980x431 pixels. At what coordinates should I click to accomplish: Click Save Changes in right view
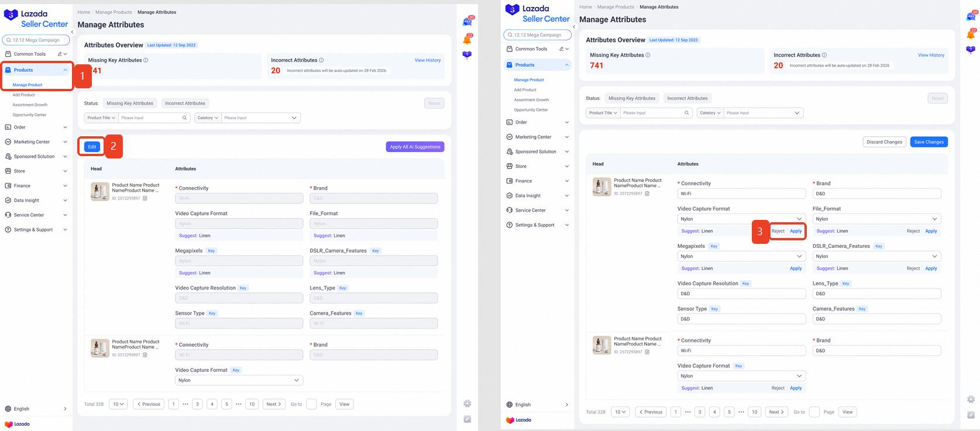[x=929, y=142]
